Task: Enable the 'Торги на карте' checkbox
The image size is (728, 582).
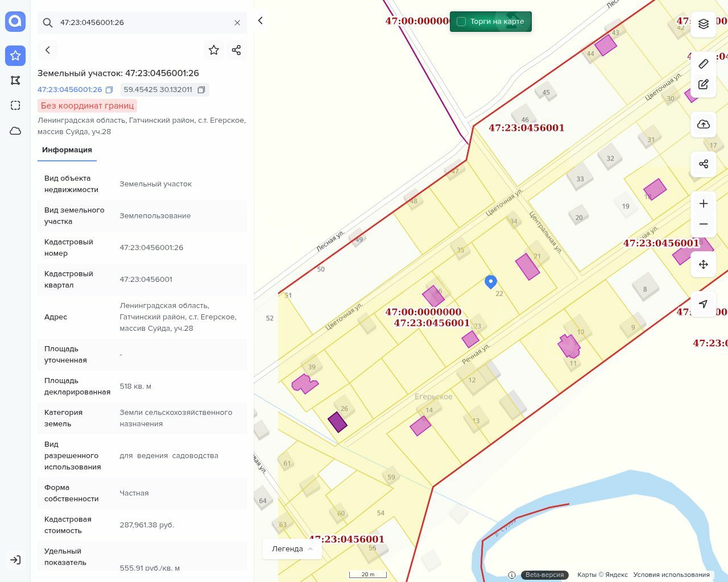Action: tap(461, 22)
